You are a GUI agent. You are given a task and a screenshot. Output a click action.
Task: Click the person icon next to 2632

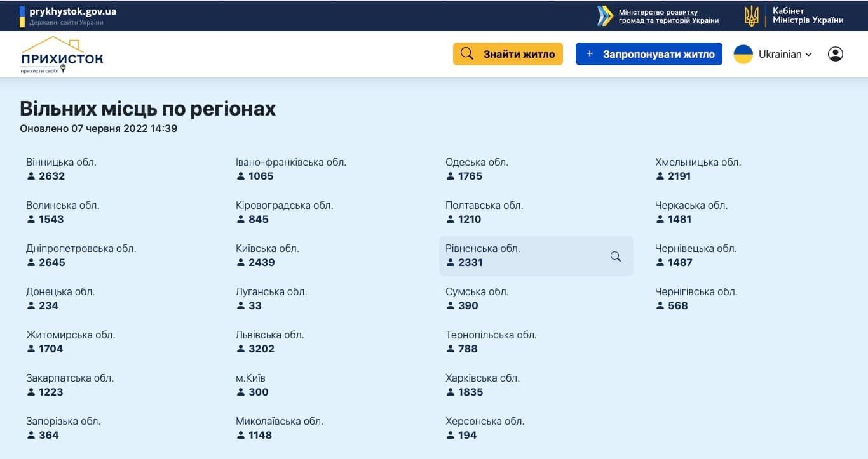31,176
